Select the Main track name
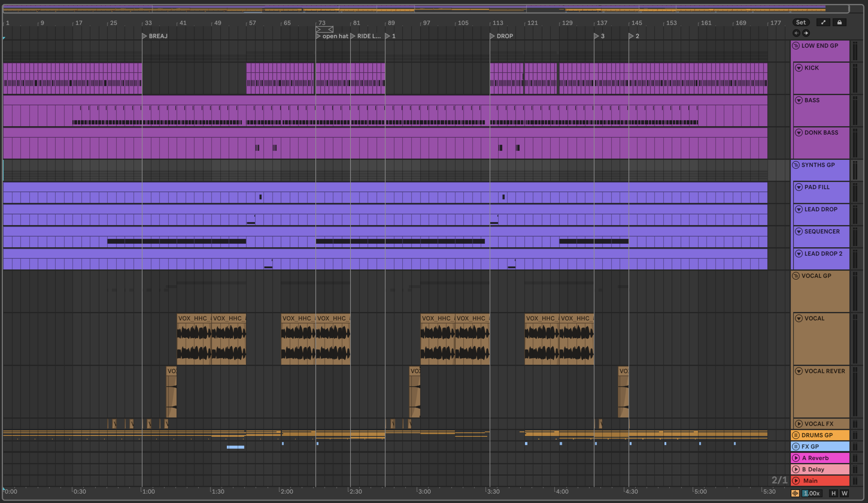The height and width of the screenshot is (503, 868). [x=810, y=481]
